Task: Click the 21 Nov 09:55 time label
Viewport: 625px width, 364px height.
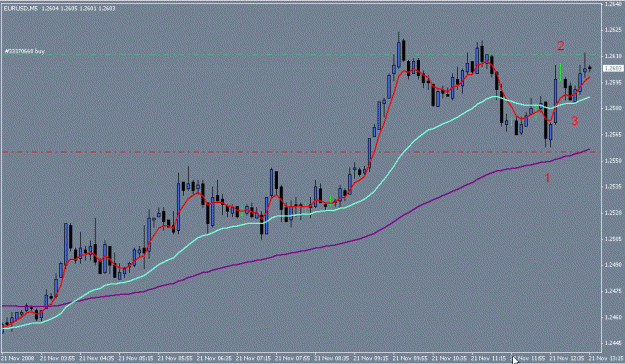Action: (x=411, y=358)
